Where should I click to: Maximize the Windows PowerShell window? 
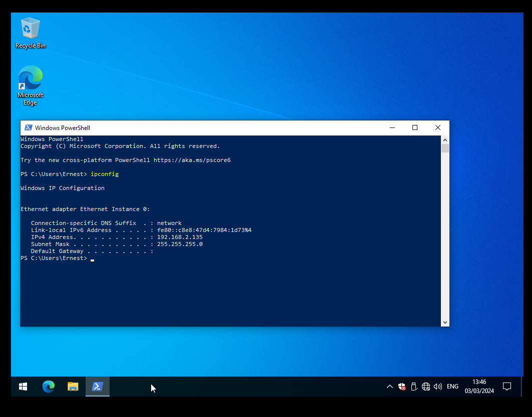point(415,128)
